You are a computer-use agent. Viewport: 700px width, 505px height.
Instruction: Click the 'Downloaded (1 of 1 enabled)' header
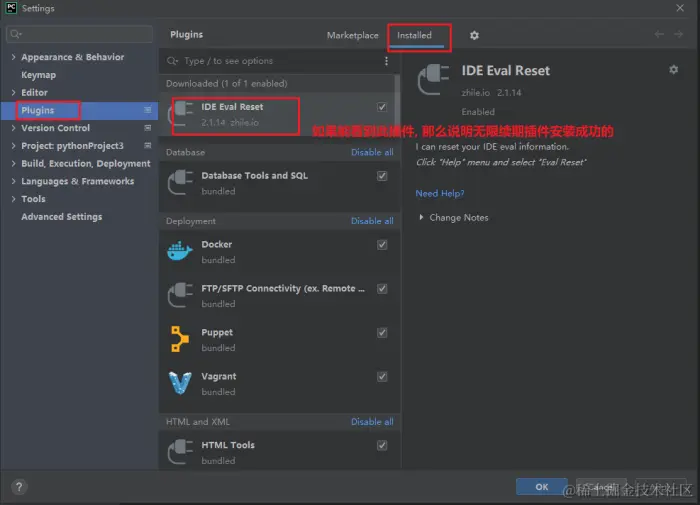226,83
